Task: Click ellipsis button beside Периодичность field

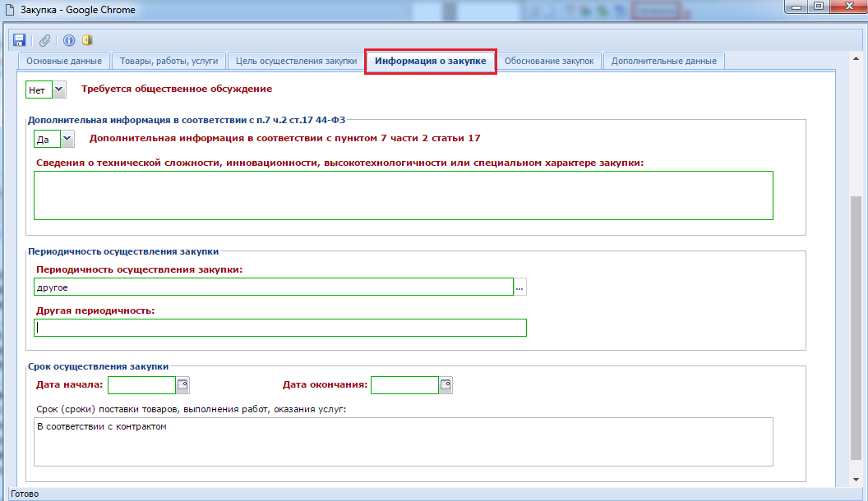Action: (520, 287)
